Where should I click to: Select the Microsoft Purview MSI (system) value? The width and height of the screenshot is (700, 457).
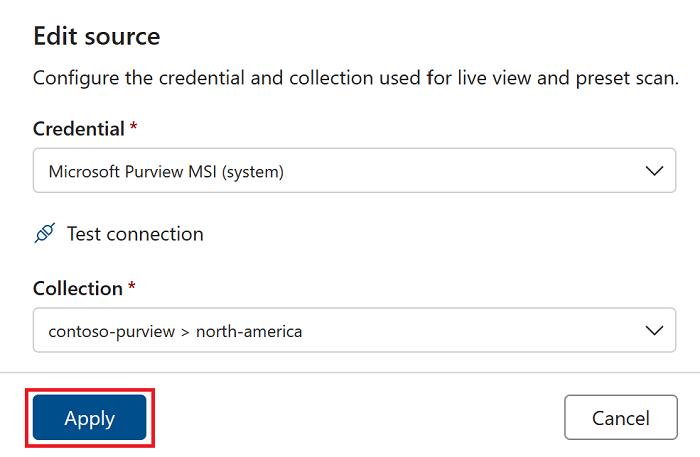(166, 172)
